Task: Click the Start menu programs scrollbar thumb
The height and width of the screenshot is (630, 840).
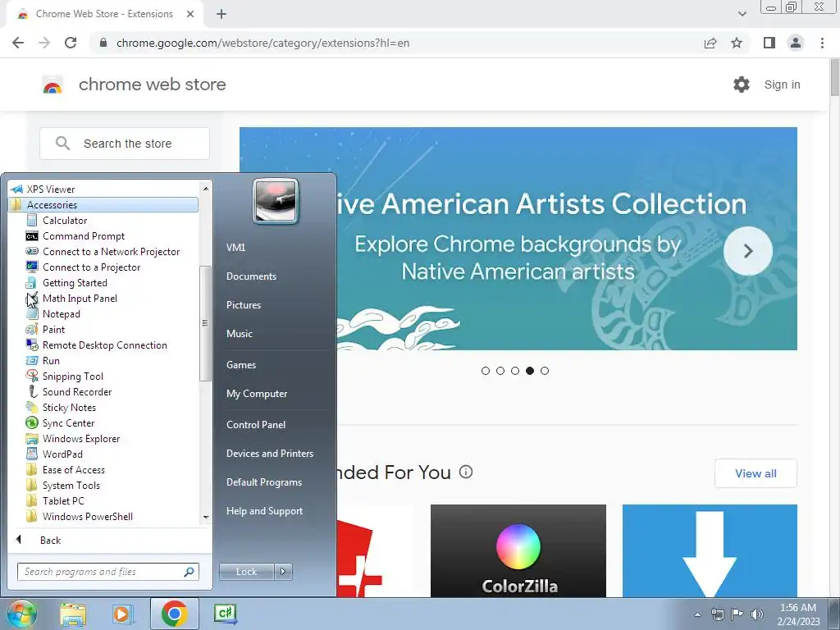Action: tap(204, 323)
